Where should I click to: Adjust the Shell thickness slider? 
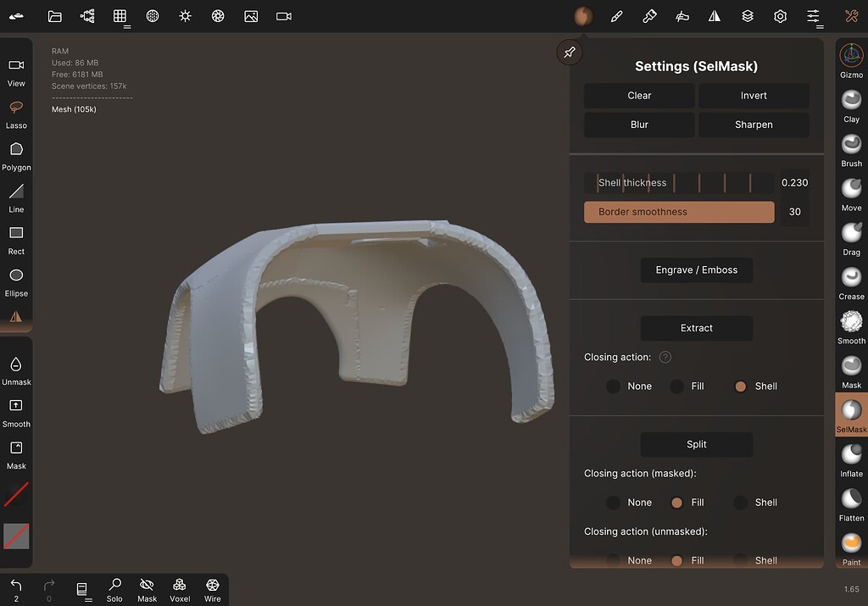[678, 182]
